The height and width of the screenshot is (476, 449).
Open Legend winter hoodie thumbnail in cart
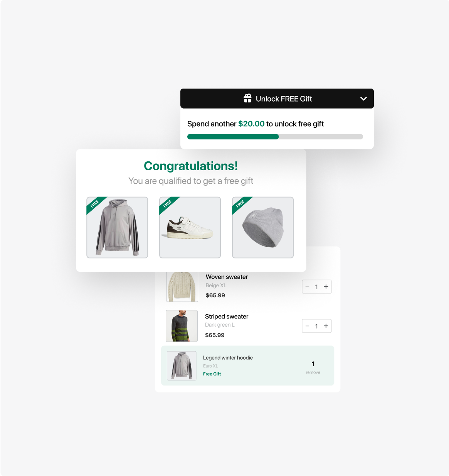point(182,365)
